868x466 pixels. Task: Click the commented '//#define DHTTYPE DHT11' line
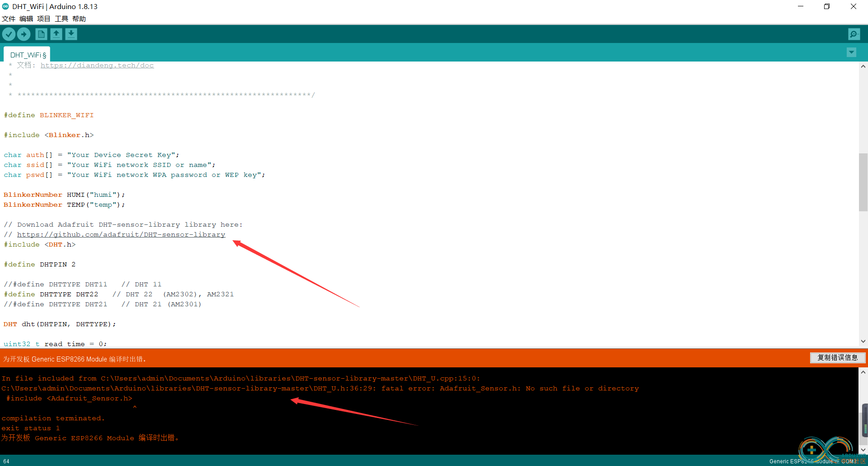(x=83, y=284)
